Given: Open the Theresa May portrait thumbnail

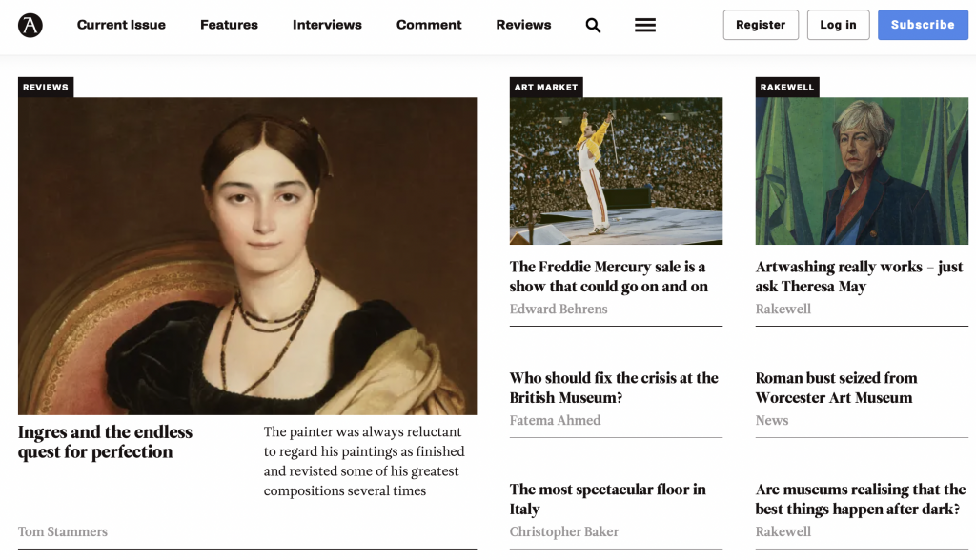Looking at the screenshot, I should point(862,170).
